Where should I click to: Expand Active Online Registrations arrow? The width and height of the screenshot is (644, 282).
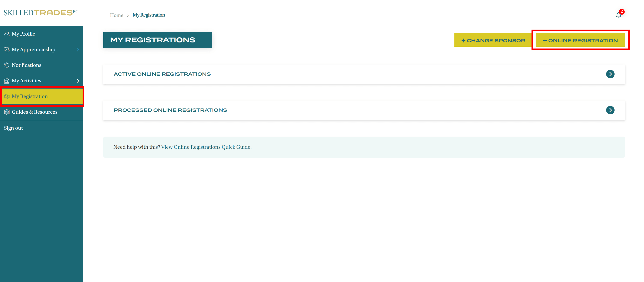610,74
